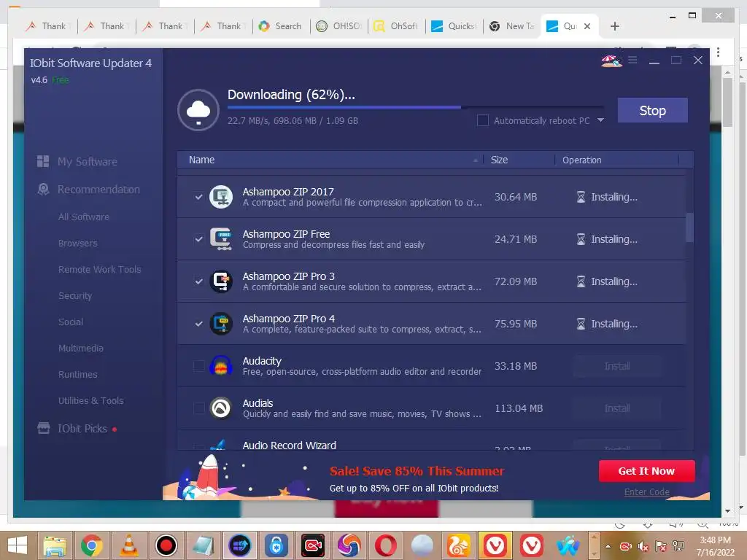Image resolution: width=747 pixels, height=560 pixels.
Task: Click the Ashampoo ZIP Pro 4 app icon
Action: point(221,324)
